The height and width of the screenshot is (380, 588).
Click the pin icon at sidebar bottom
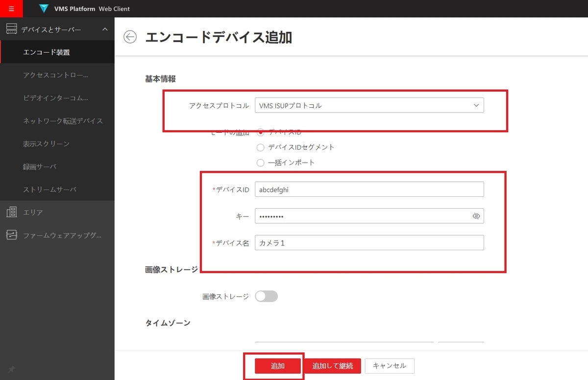[x=11, y=369]
